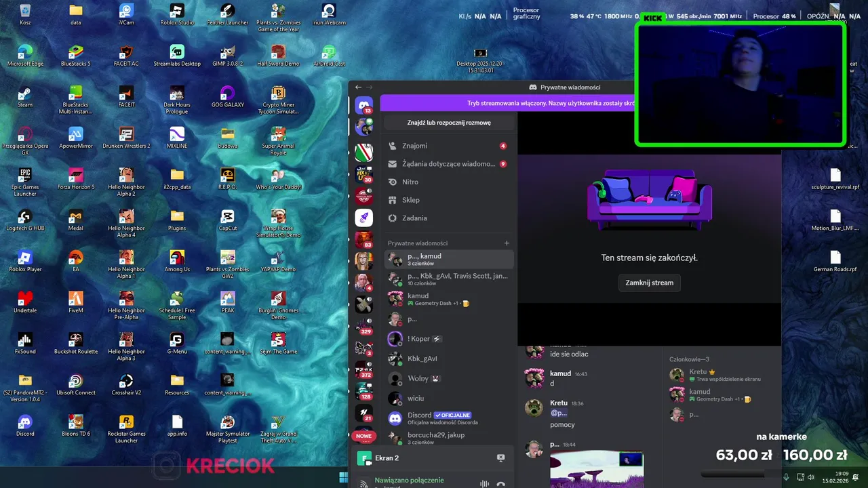Go back with Discord back arrow
868x488 pixels.
click(358, 87)
